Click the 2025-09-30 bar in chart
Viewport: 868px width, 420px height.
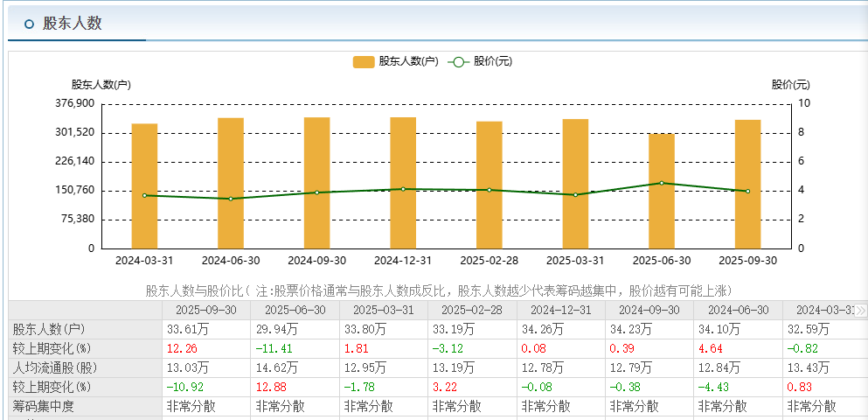pos(747,184)
